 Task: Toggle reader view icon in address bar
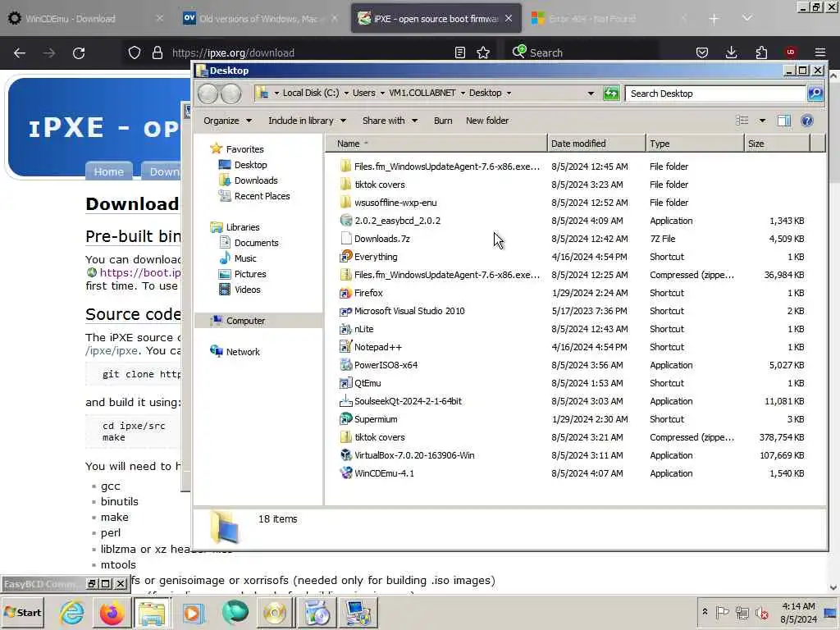click(x=459, y=52)
